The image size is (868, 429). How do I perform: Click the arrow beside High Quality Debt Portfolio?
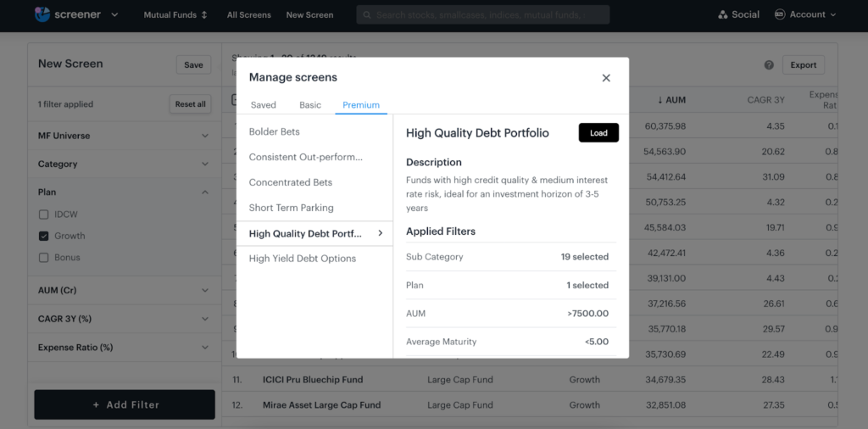(x=380, y=233)
